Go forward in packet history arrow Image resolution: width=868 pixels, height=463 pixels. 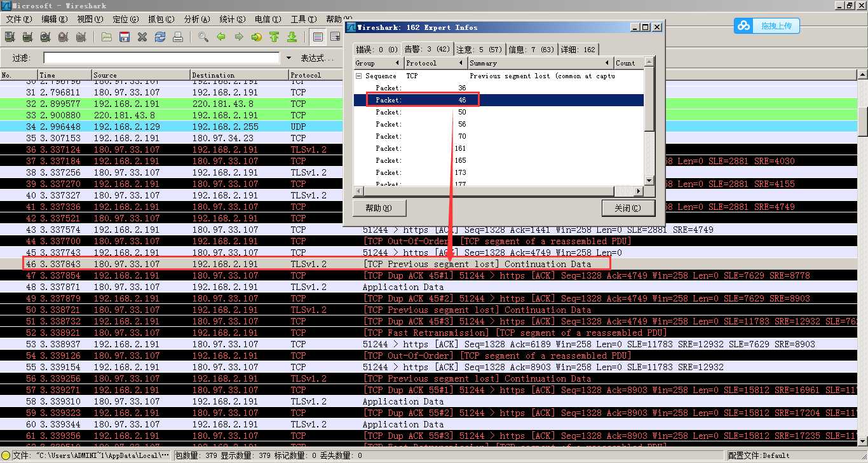click(239, 37)
